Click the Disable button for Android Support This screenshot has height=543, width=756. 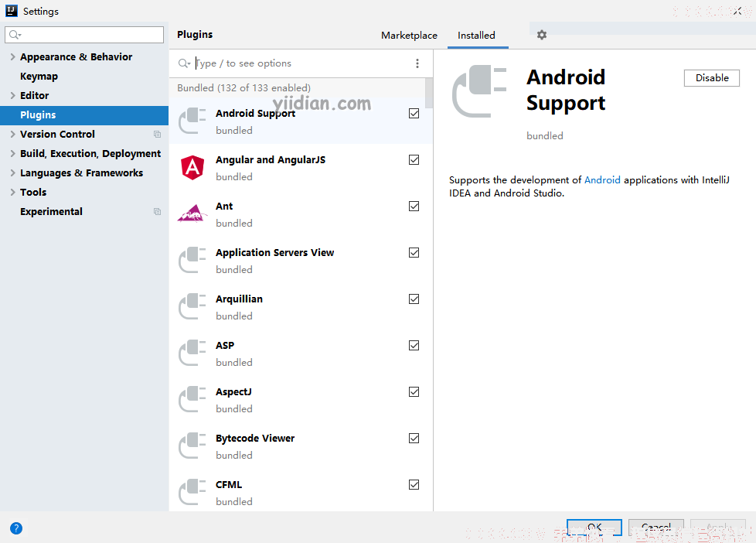(712, 77)
